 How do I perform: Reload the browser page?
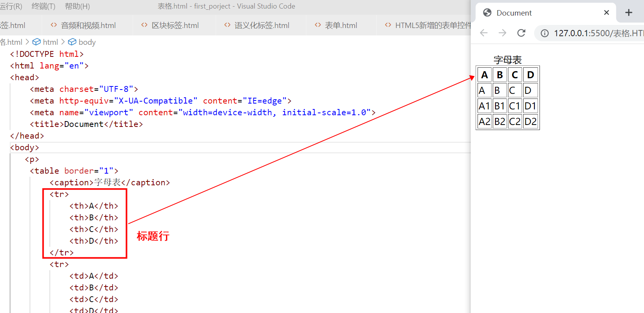[521, 33]
